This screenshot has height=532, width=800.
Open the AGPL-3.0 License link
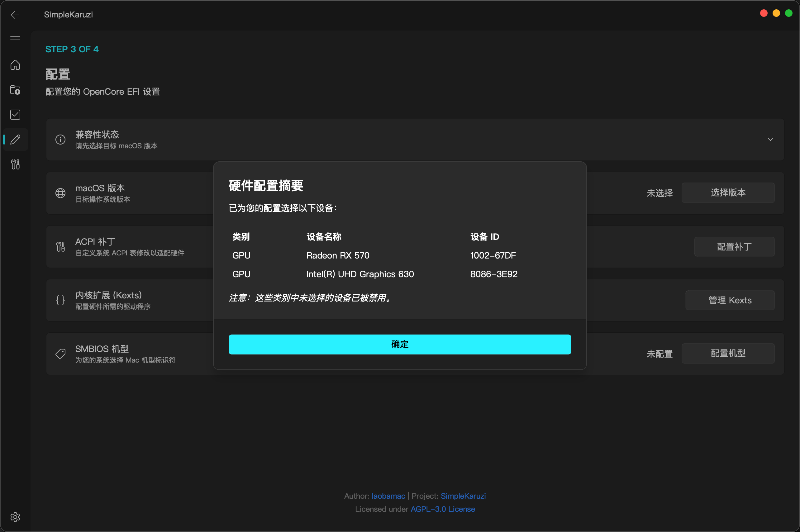442,509
